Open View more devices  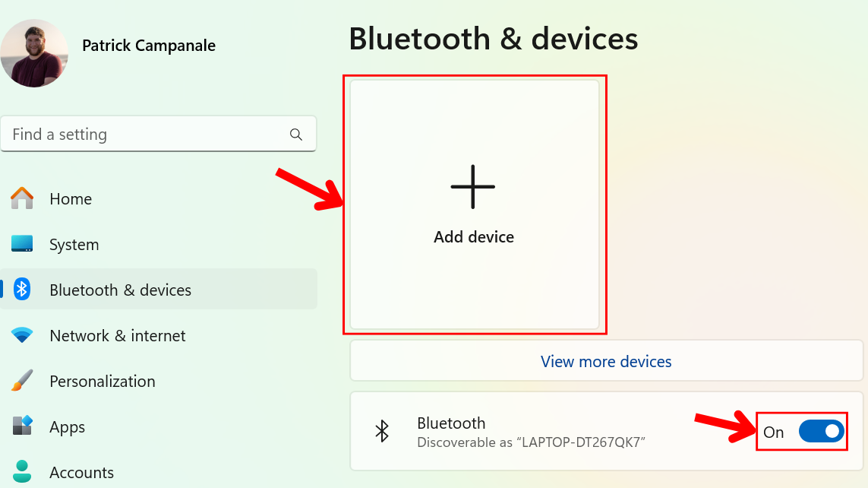click(605, 361)
